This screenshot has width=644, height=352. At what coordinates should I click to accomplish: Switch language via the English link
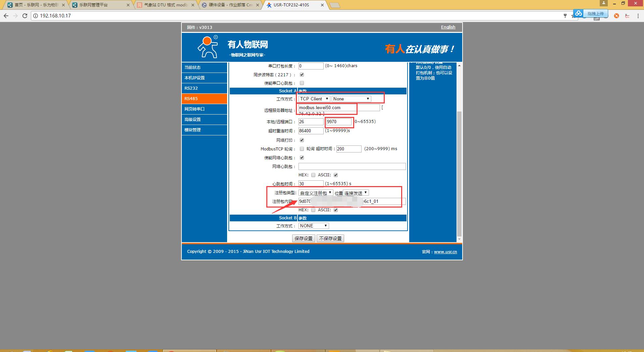click(448, 27)
